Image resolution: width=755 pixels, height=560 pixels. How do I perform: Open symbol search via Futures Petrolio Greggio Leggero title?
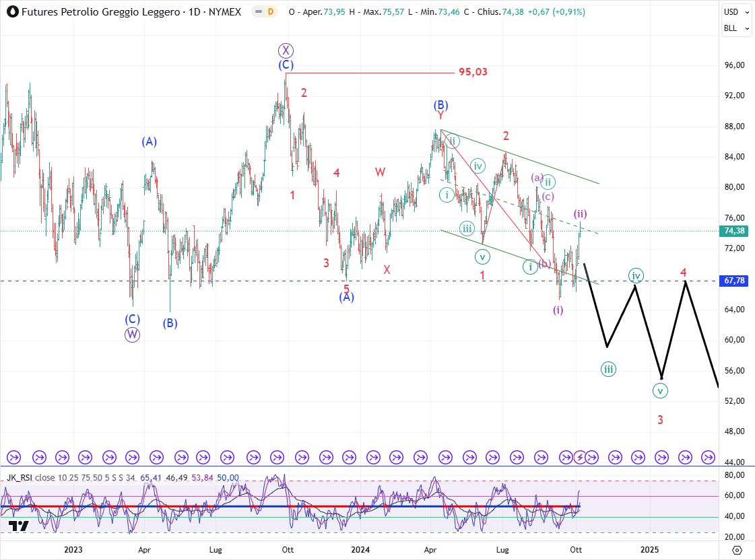point(100,11)
